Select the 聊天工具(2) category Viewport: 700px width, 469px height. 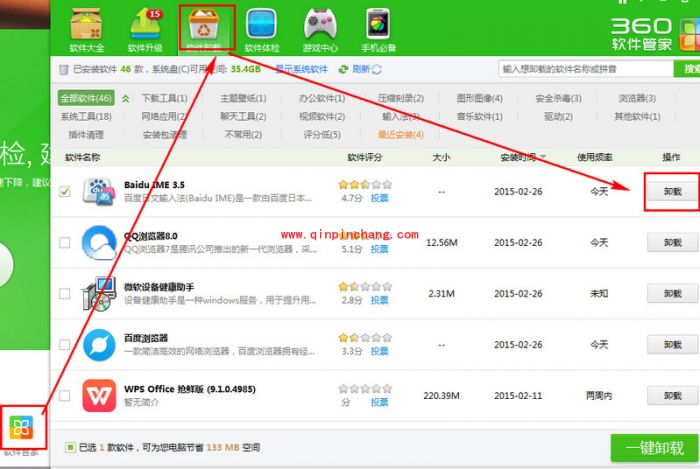pyautogui.click(x=243, y=116)
